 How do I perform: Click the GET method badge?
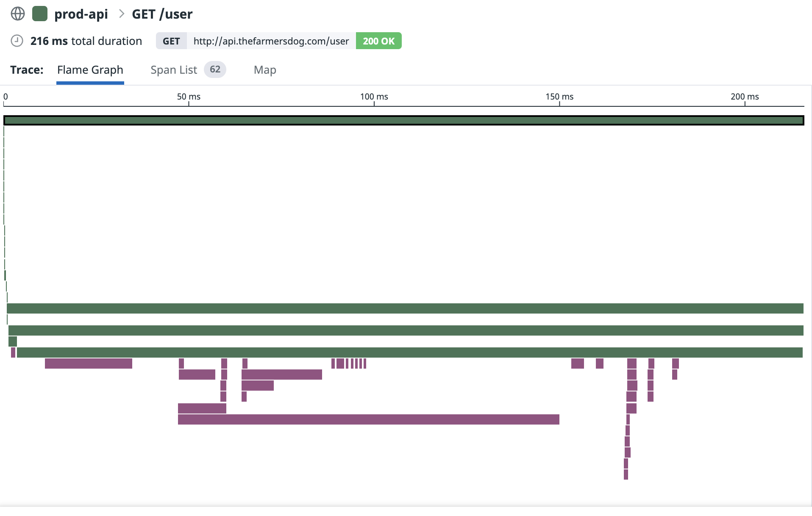click(x=171, y=41)
